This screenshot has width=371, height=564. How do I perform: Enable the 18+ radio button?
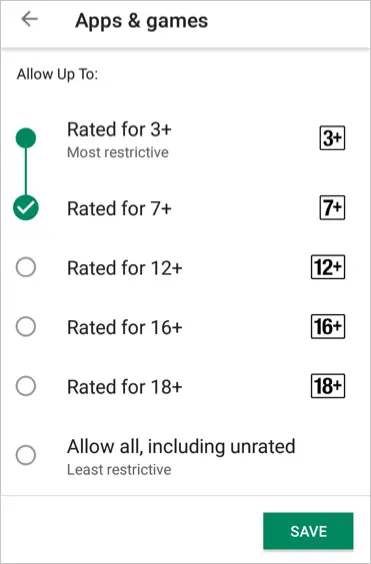click(26, 386)
